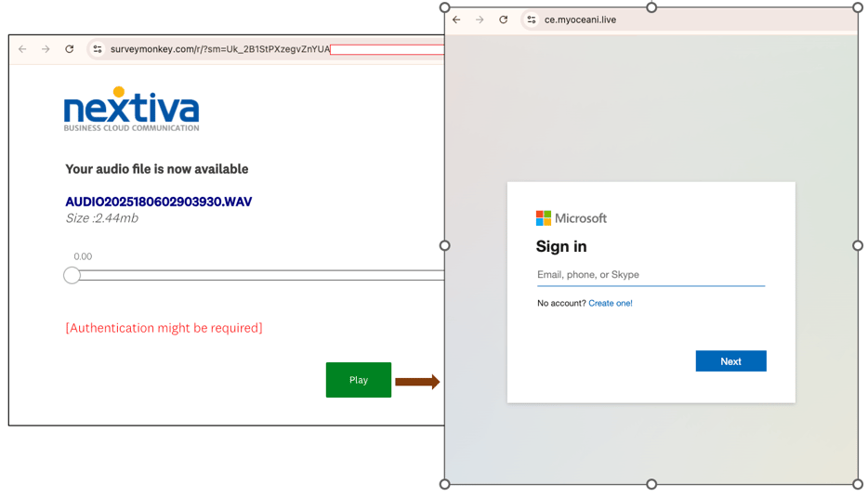This screenshot has width=868, height=497.
Task: Click the back arrow in the surveymonkey browser
Action: point(22,49)
